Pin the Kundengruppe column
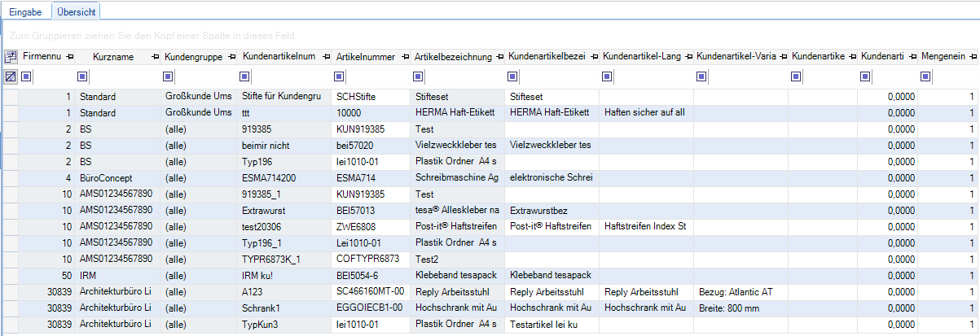 [x=231, y=57]
